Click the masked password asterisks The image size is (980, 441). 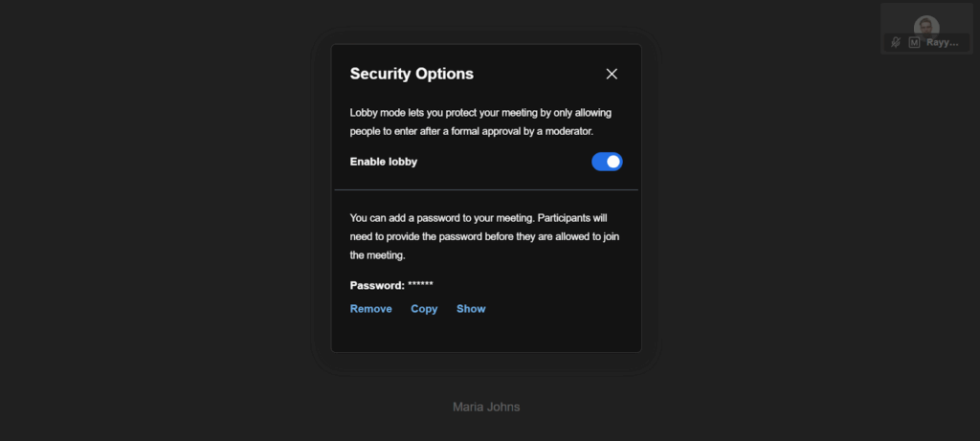(421, 285)
